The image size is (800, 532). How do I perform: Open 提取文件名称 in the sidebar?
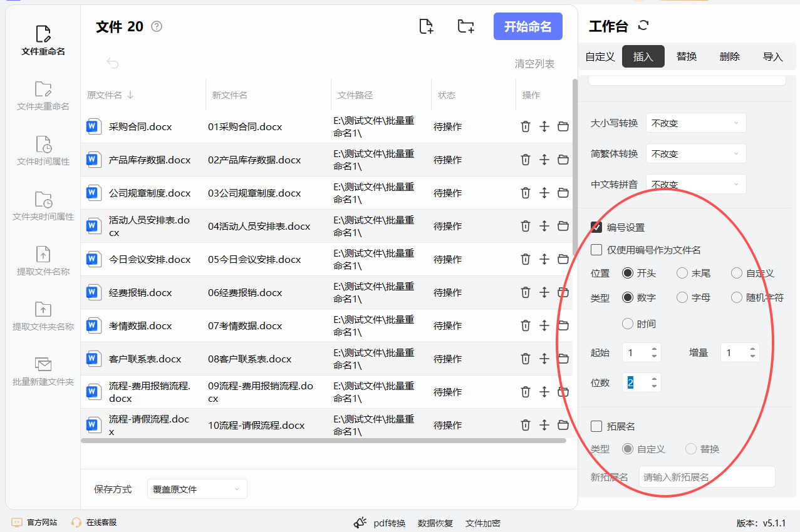[x=43, y=261]
